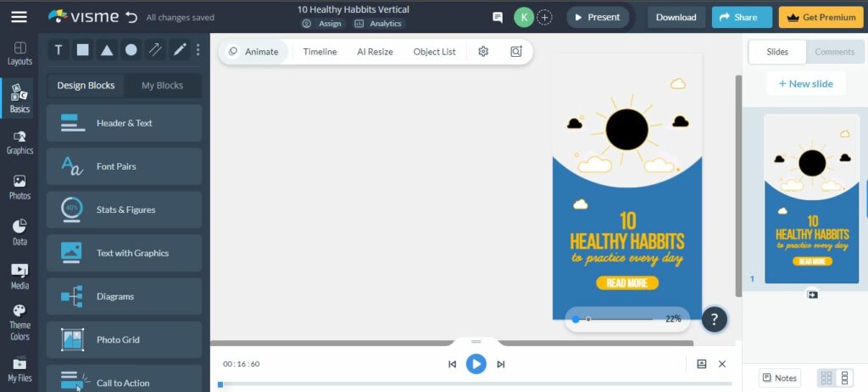Viewport: 868px width, 392px height.
Task: Collapse the timeline panel with drag handle
Action: [x=476, y=342]
